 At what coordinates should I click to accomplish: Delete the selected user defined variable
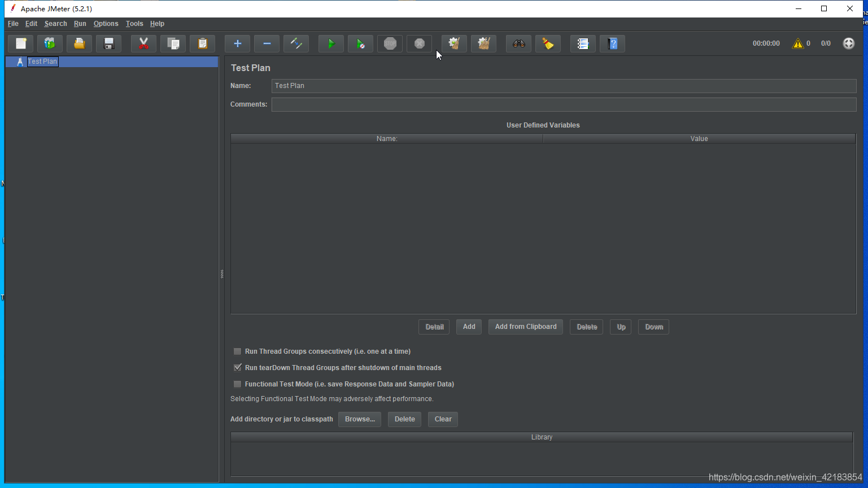pyautogui.click(x=587, y=327)
